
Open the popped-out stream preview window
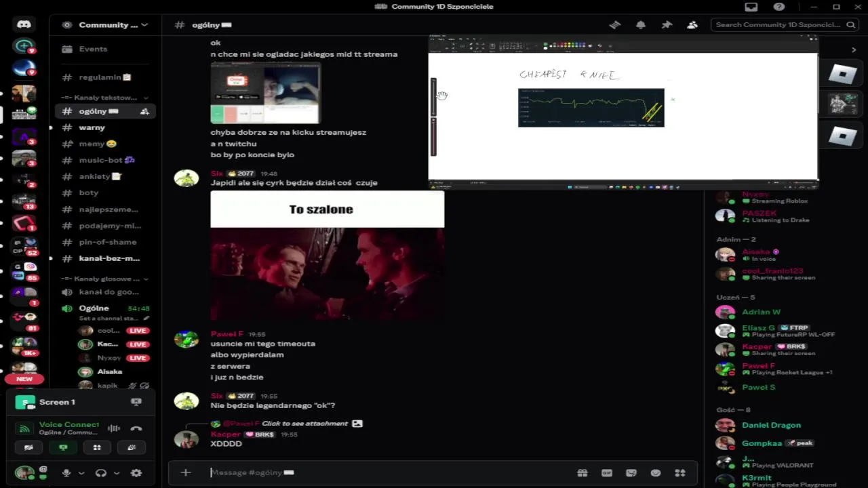(x=623, y=112)
